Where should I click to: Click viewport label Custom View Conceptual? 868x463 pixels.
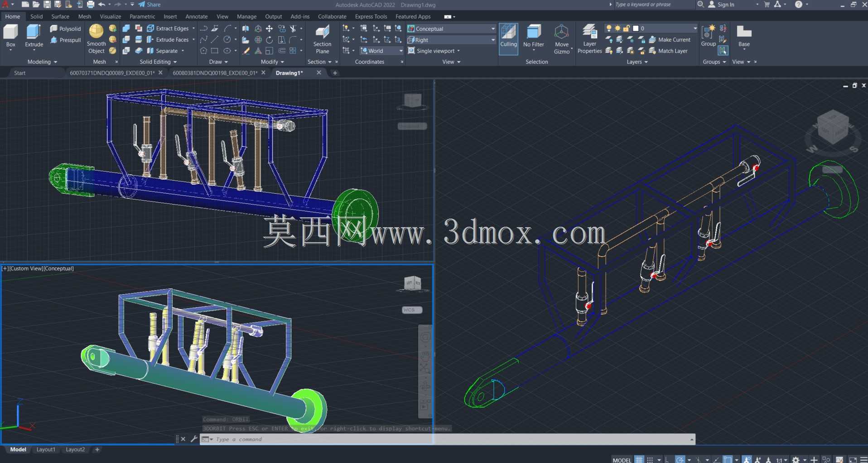click(38, 268)
